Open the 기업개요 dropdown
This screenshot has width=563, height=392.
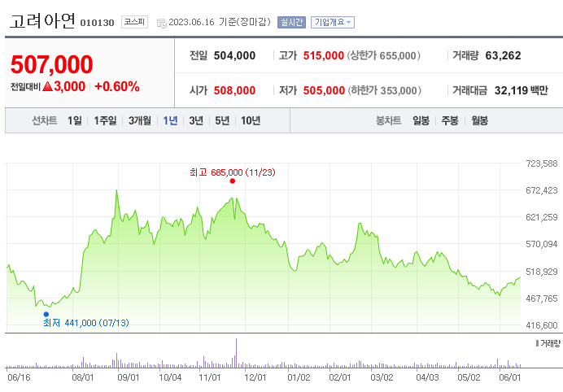click(333, 22)
